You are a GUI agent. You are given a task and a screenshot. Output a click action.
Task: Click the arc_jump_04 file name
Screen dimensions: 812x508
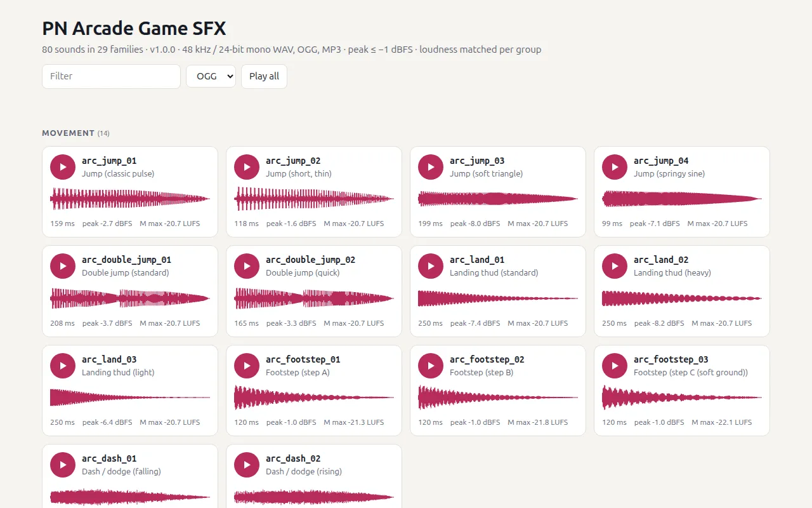point(661,161)
